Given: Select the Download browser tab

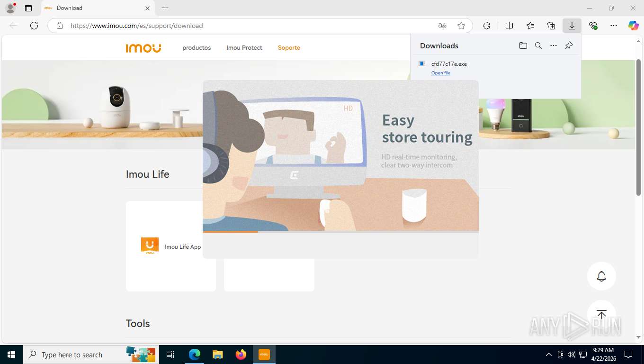Looking at the screenshot, I should pyautogui.click(x=97, y=8).
